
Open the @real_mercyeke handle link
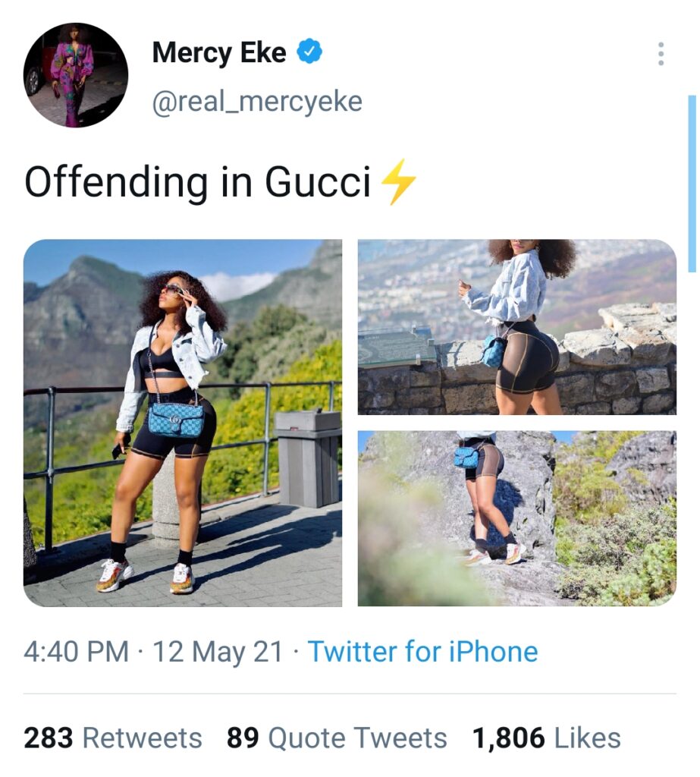click(257, 100)
